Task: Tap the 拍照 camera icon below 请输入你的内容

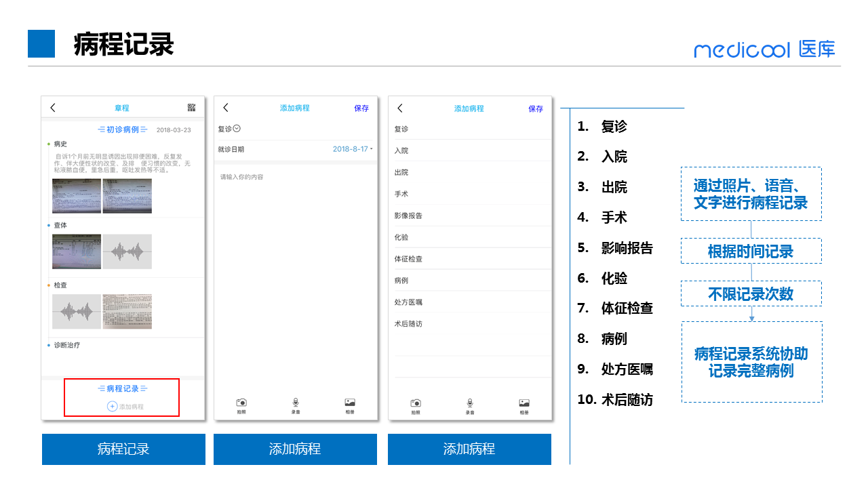Action: point(241,403)
